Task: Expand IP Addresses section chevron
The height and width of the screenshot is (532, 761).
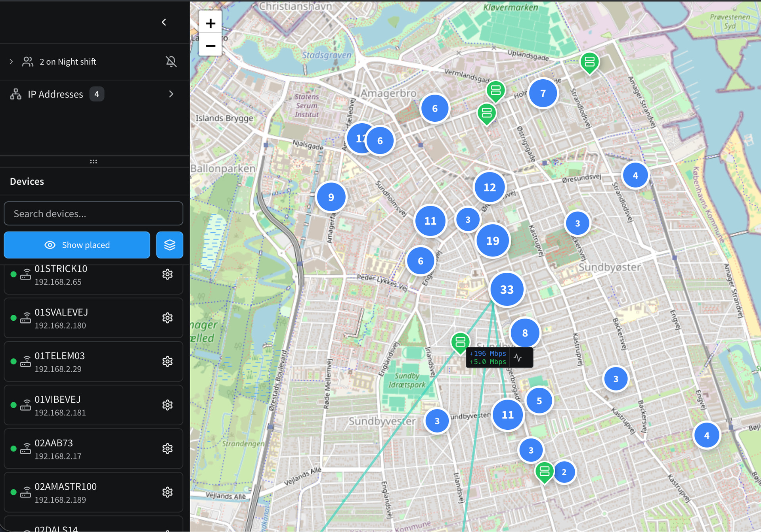Action: [171, 94]
